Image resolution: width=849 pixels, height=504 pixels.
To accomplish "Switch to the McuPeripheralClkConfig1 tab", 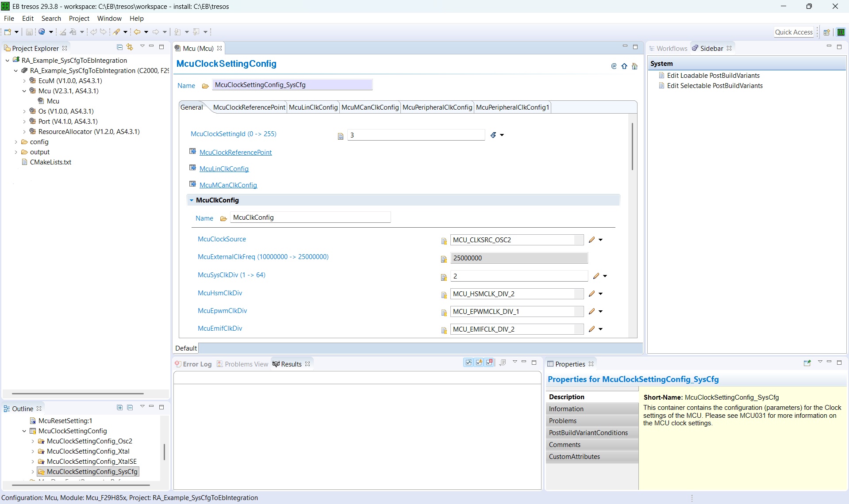I will click(x=512, y=107).
